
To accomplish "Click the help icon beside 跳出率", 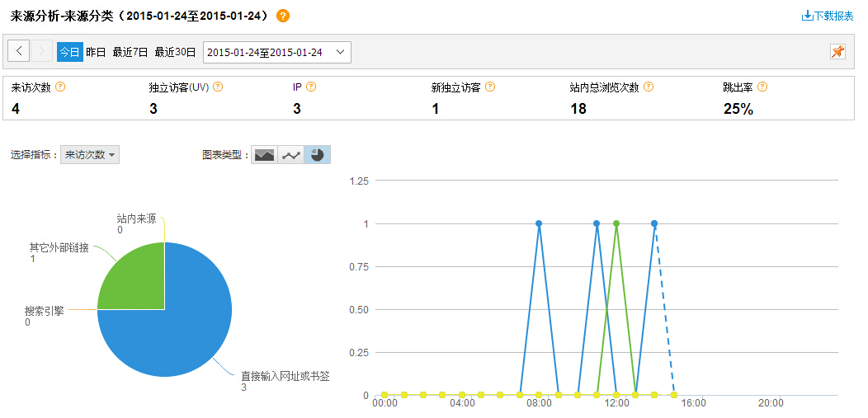I will click(x=762, y=87).
